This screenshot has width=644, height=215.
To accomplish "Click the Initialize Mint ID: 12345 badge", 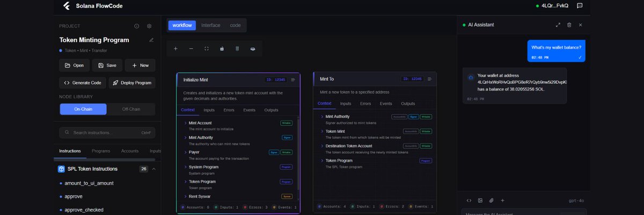I will tap(275, 80).
